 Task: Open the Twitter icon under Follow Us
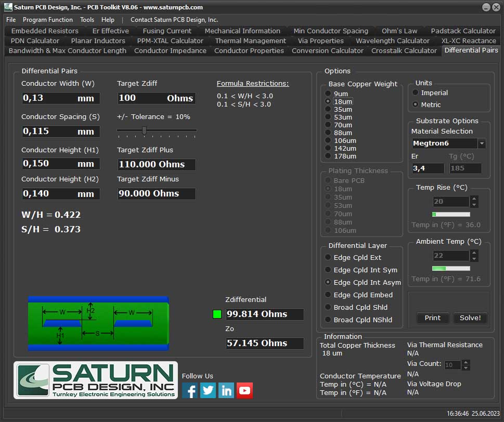tap(208, 390)
